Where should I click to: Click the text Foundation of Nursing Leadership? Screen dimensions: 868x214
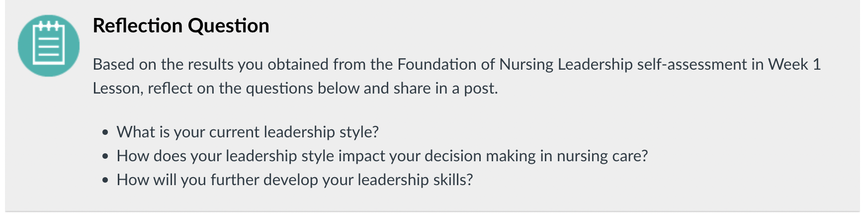point(515,65)
